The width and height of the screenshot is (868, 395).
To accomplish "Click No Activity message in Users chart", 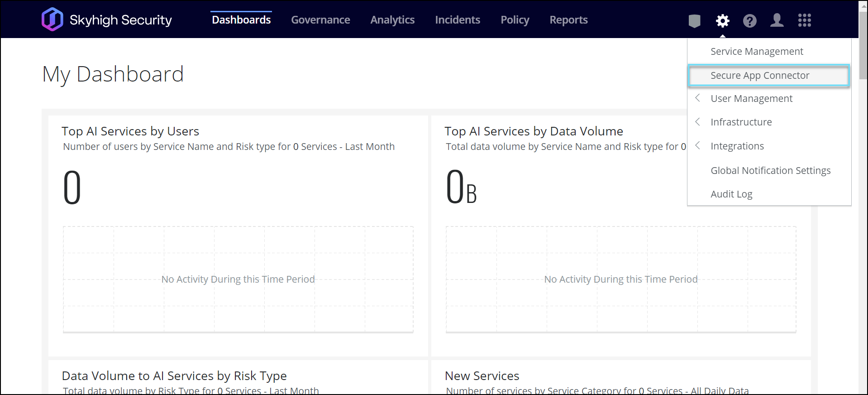I will coord(238,279).
